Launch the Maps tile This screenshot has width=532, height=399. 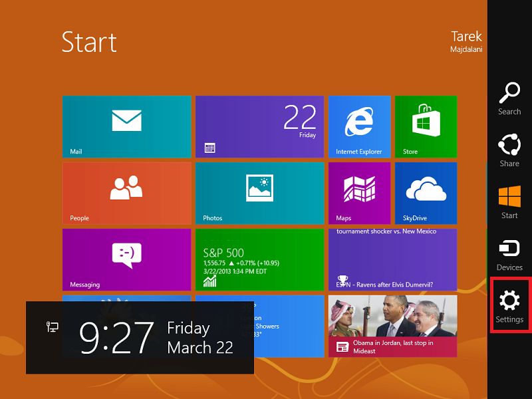(359, 193)
